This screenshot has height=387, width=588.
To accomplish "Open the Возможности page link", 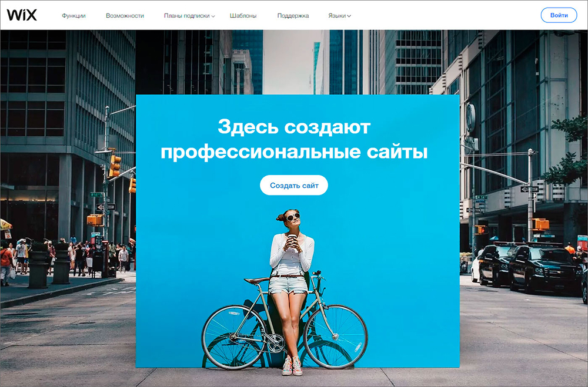I will tap(125, 16).
